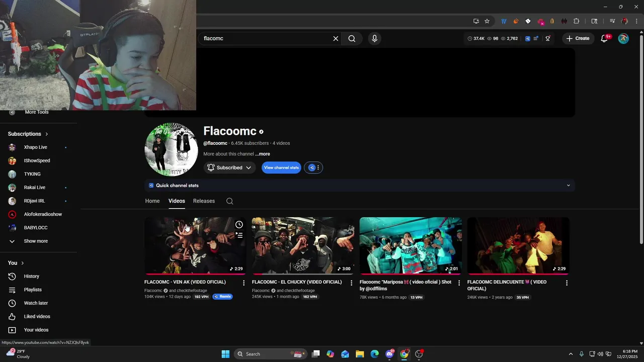Open Chrome media control icon
Viewport: 644px width, 362px height.
tap(612, 21)
